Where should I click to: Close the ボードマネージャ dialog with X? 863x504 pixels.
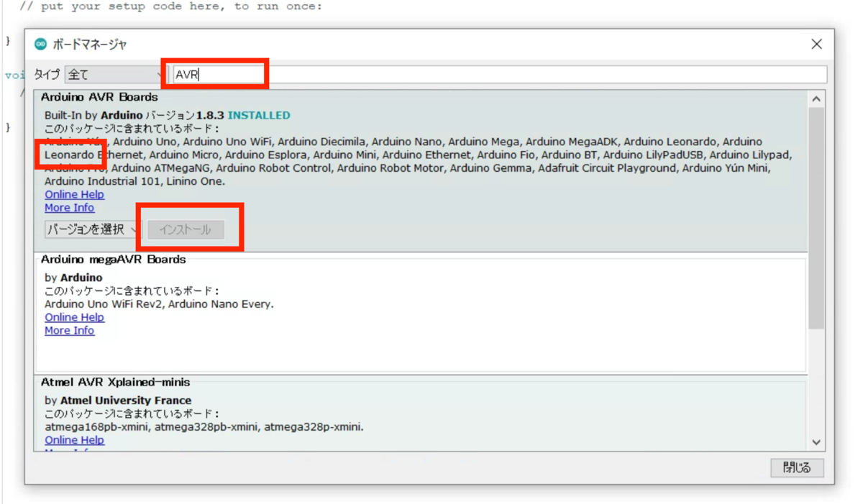tap(816, 44)
